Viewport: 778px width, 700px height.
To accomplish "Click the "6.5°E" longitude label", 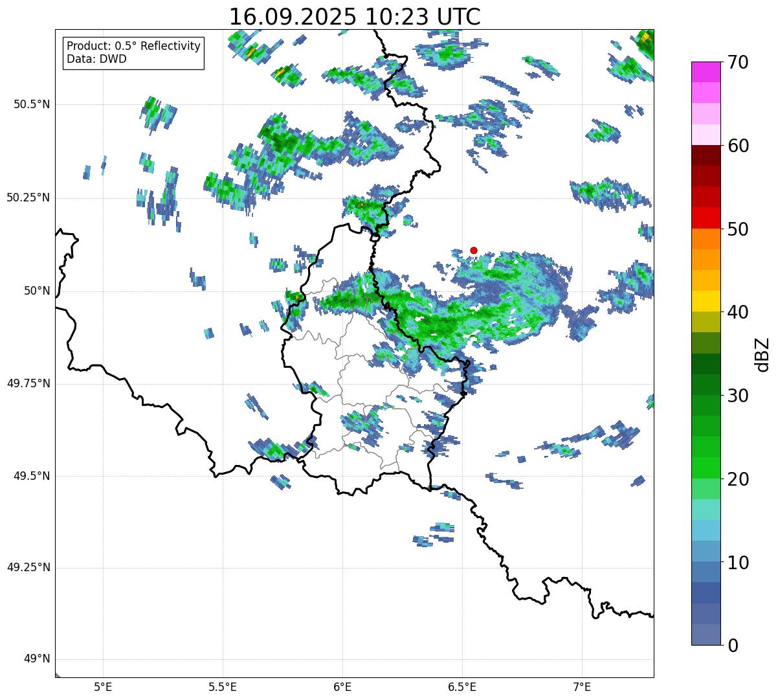I will (x=462, y=686).
